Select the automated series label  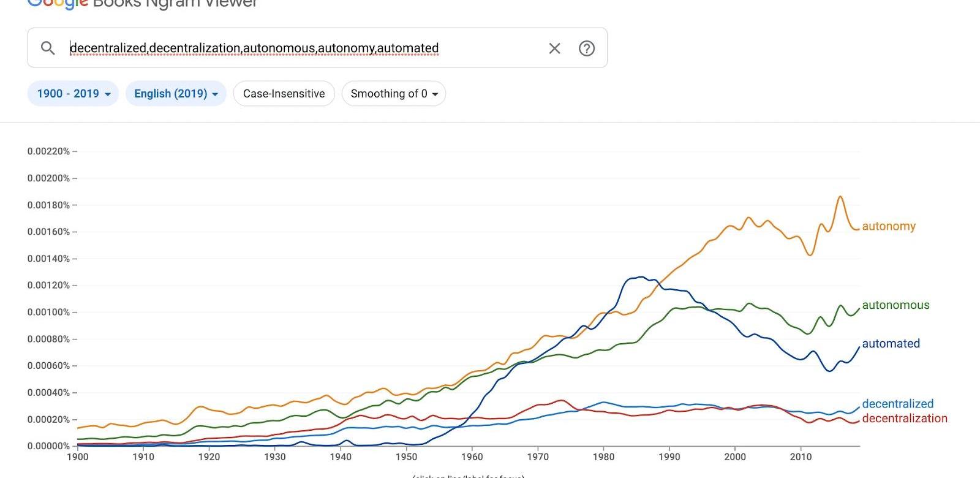click(x=891, y=344)
